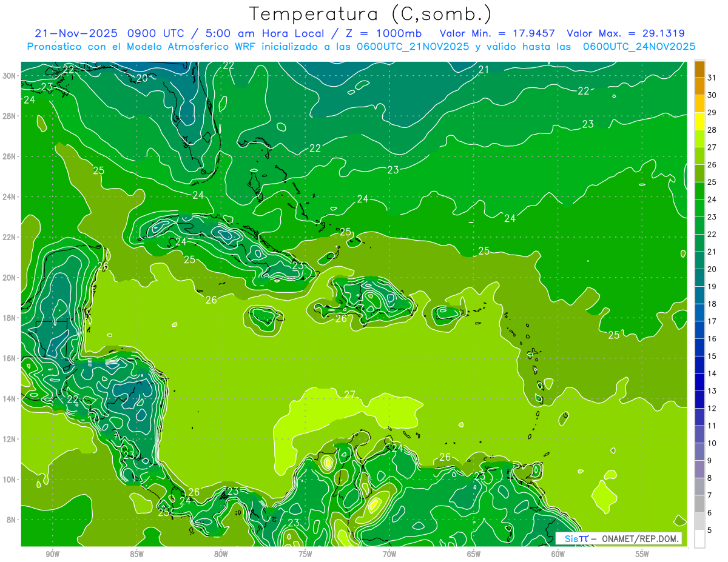Click the '65W' longitude axis label
The image size is (728, 562).
coord(474,554)
